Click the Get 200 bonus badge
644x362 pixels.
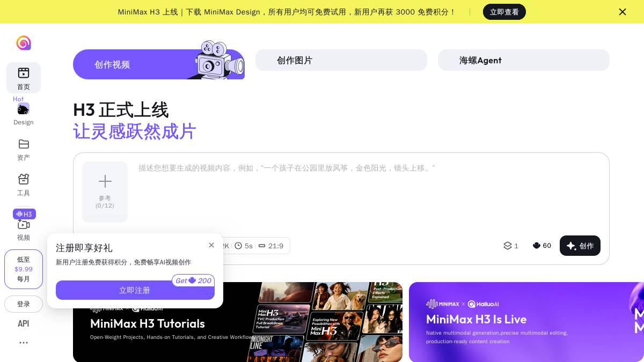coord(193,280)
